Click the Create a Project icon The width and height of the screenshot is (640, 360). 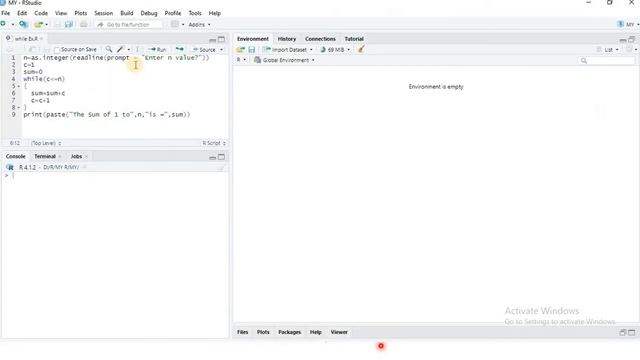23,24
